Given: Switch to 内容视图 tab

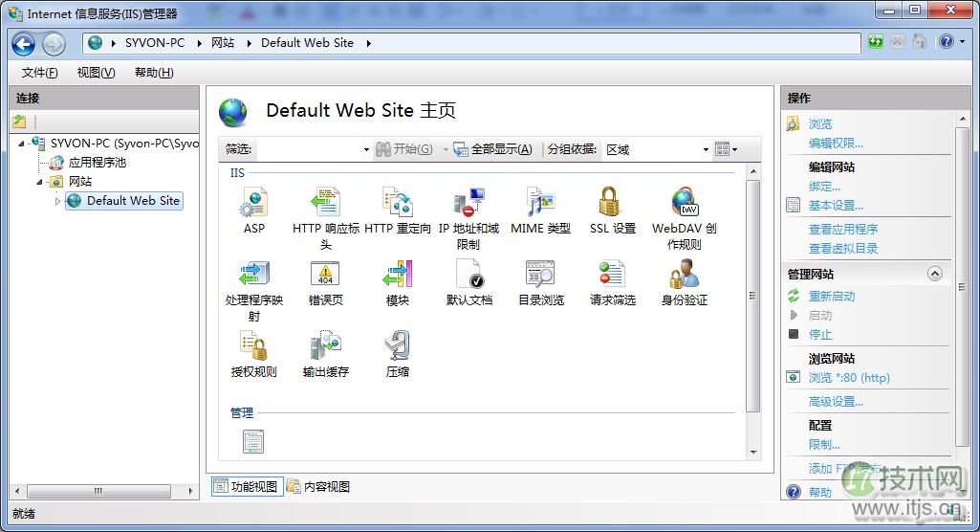Looking at the screenshot, I should coord(318,486).
